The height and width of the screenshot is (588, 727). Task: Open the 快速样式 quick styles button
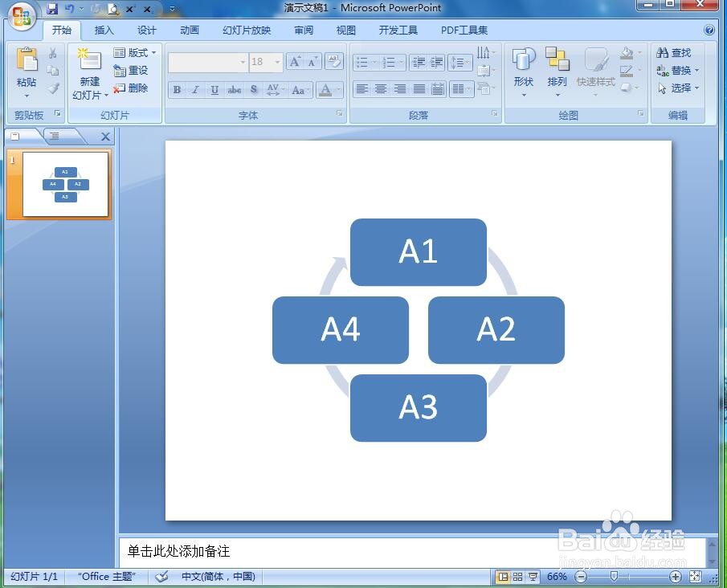click(596, 71)
